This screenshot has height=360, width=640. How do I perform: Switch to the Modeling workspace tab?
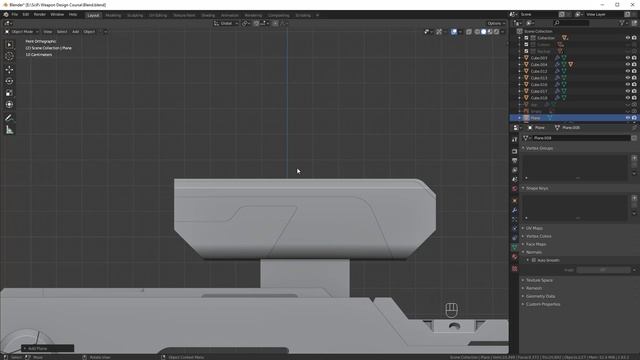tap(113, 16)
